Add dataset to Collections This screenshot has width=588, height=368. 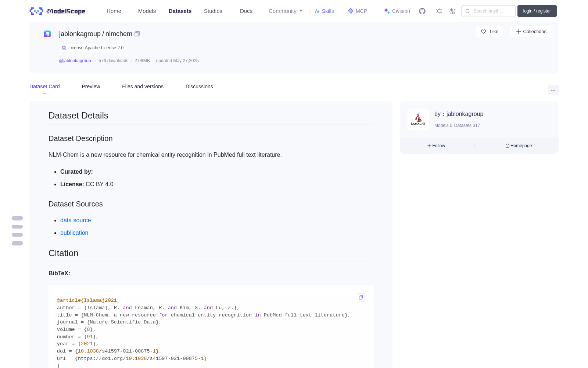click(531, 32)
